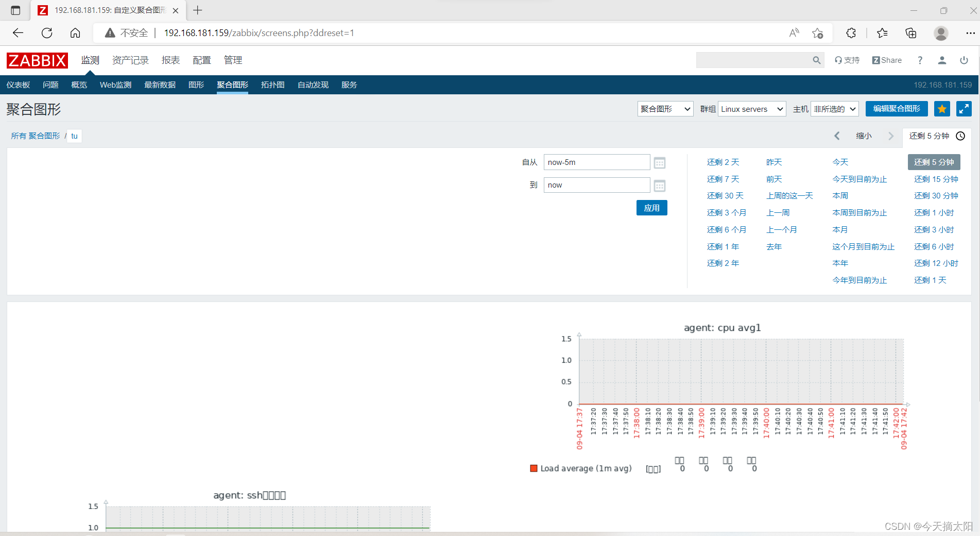Open the 资产记录 main menu
Screen dimensions: 980x536
click(130, 60)
